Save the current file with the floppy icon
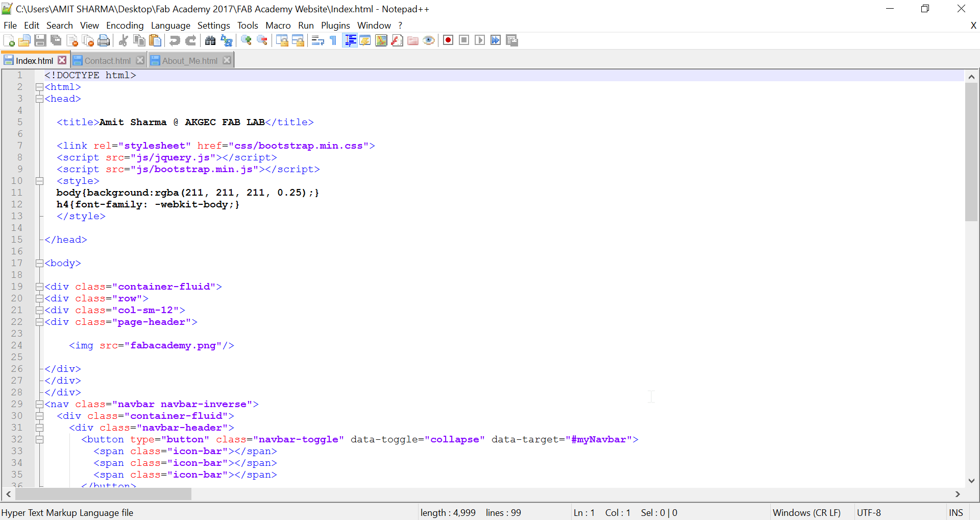This screenshot has width=980, height=520. [40, 40]
